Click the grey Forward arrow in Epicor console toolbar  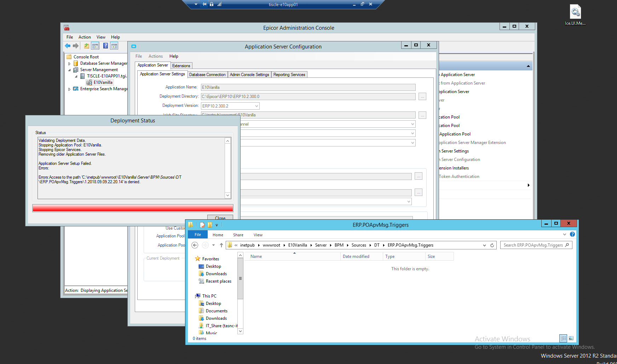76,46
